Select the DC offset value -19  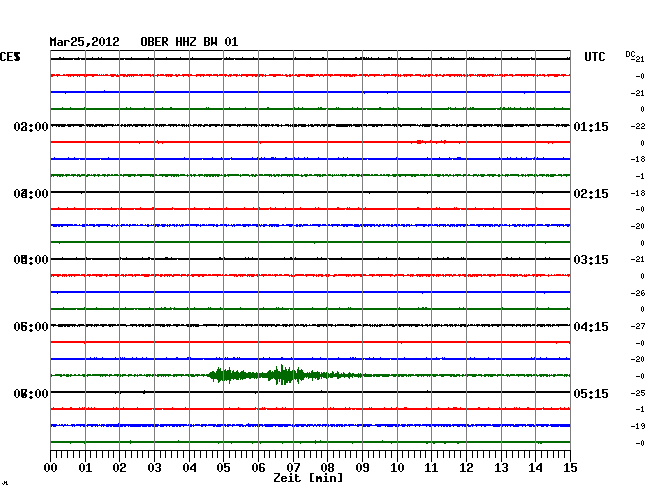638,426
